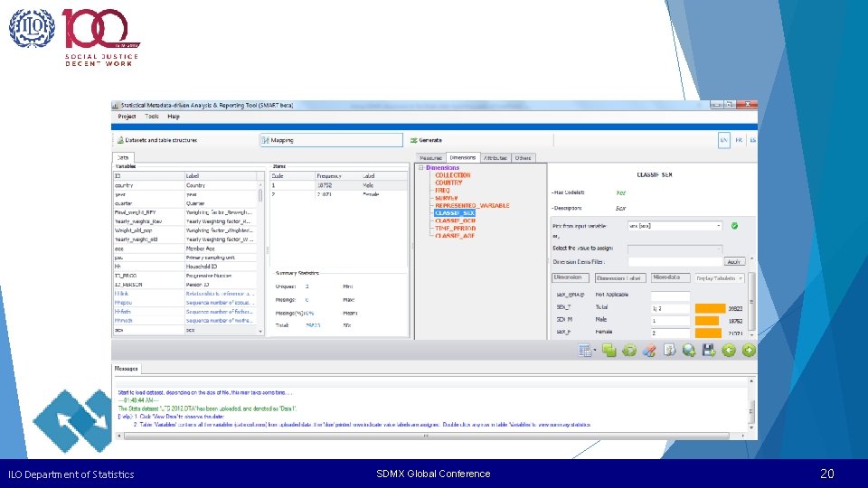
Task: Select the code 1 Male row in Items
Action: (x=338, y=185)
